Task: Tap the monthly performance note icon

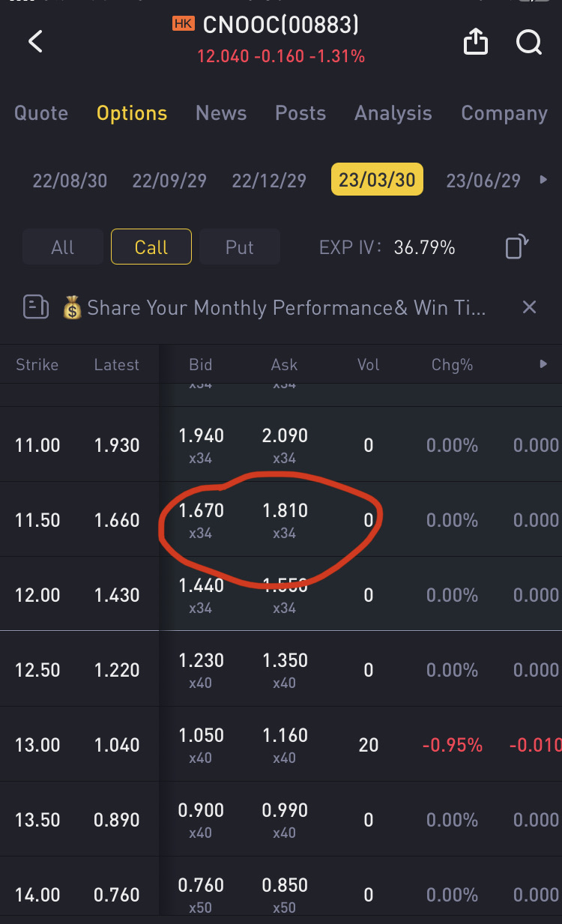Action: 36,307
